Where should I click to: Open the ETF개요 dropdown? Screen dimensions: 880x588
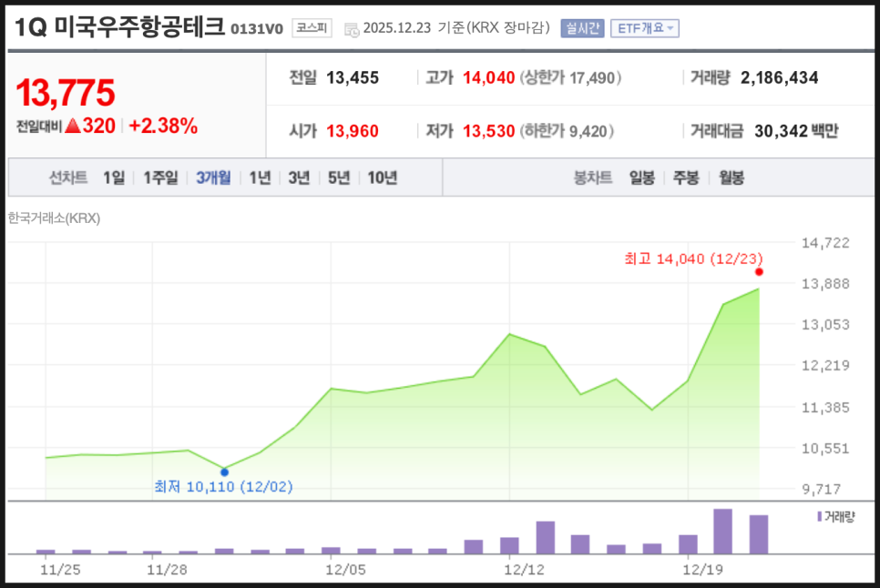tap(645, 28)
